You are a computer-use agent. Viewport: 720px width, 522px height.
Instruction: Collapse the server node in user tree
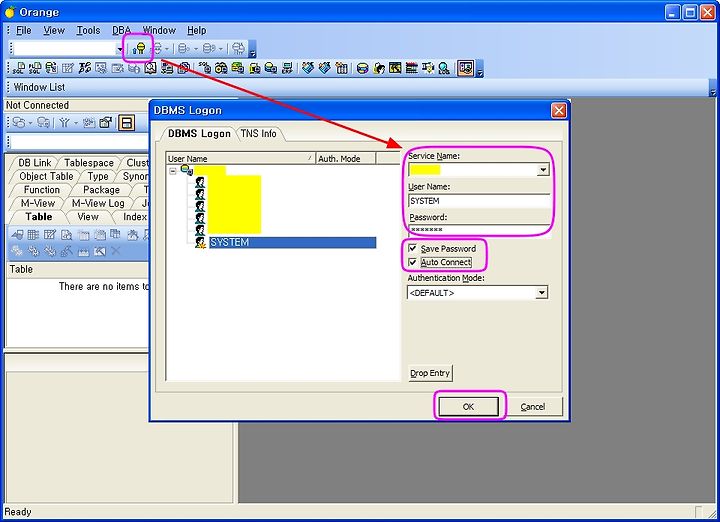pyautogui.click(x=173, y=171)
